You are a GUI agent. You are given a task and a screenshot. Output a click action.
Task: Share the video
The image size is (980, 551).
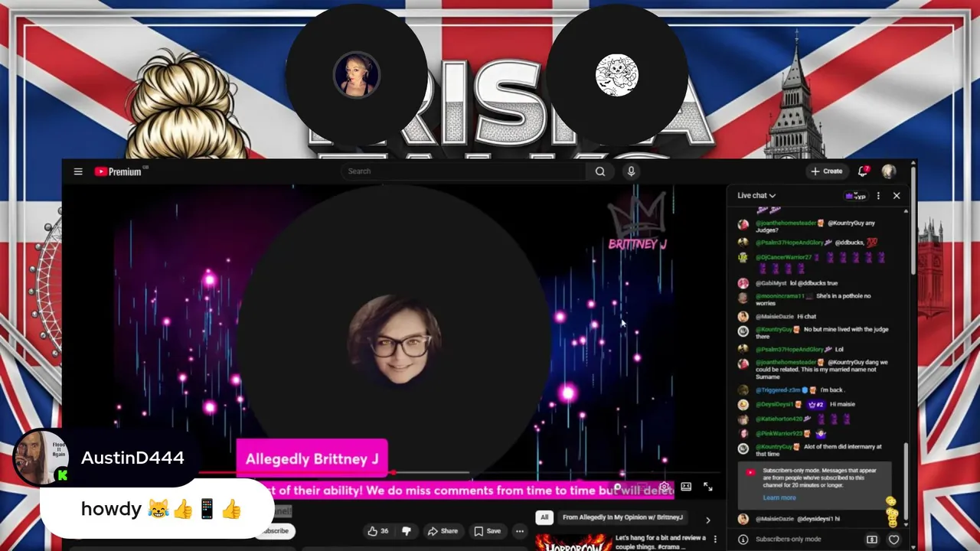[x=443, y=531]
